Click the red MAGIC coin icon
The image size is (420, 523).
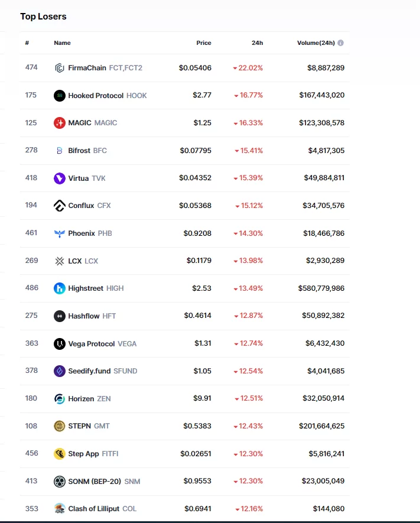59,123
